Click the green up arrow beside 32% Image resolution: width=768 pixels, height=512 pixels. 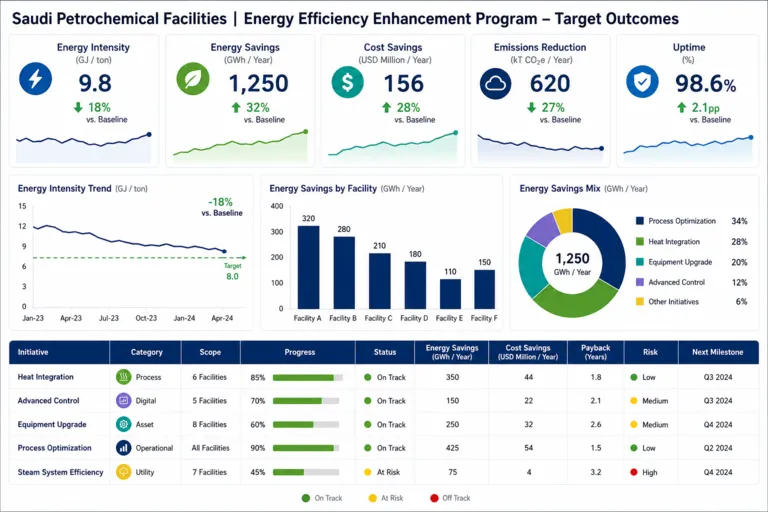pyautogui.click(x=236, y=107)
